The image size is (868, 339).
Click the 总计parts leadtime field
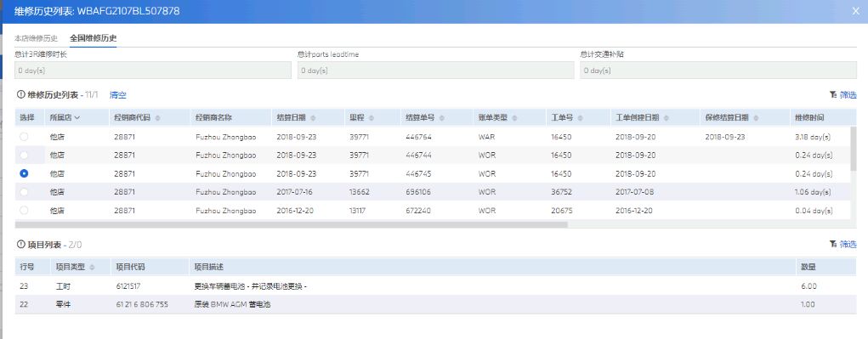click(x=435, y=71)
